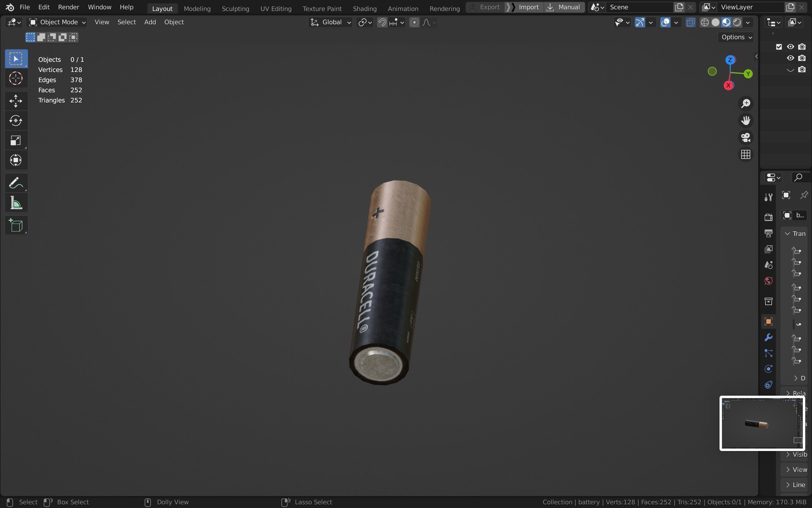Open the Object Constraints properties tab
The height and width of the screenshot is (508, 812).
click(x=768, y=385)
